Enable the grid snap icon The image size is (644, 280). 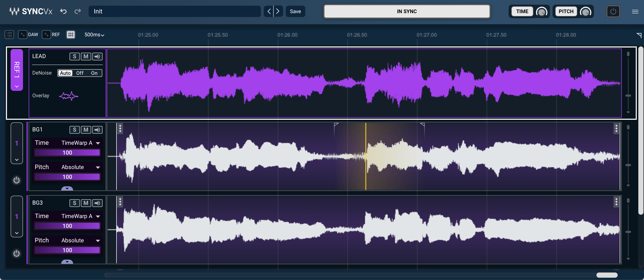click(71, 34)
